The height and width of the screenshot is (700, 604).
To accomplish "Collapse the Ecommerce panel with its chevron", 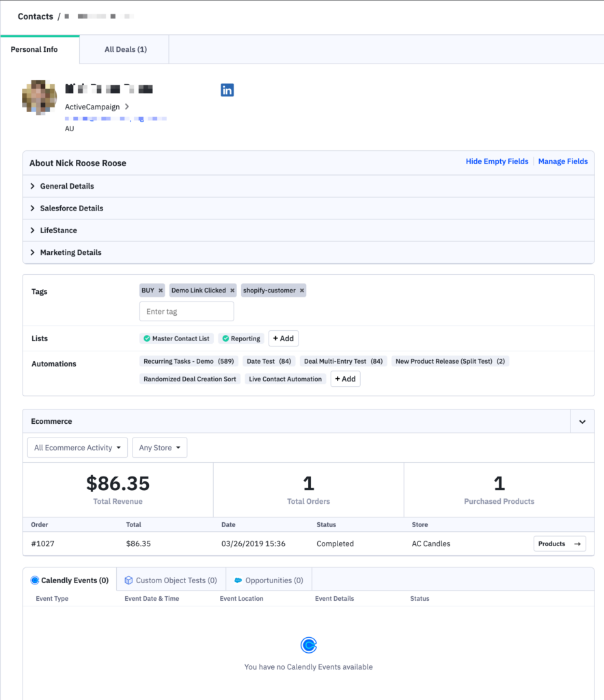I will pyautogui.click(x=582, y=421).
